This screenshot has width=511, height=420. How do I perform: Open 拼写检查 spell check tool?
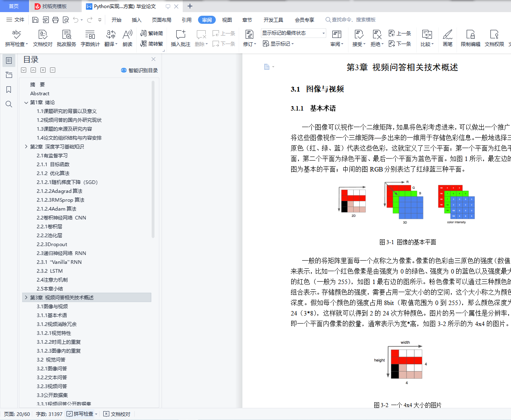click(17, 38)
